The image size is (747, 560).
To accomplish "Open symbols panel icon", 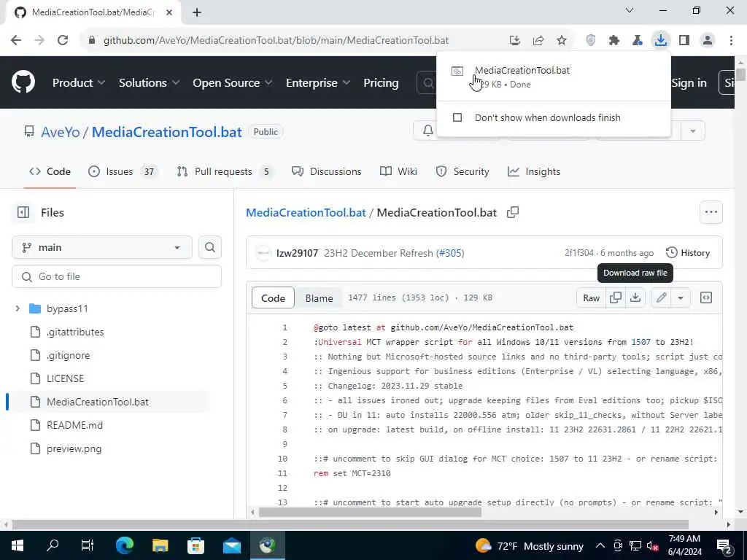I will (x=706, y=297).
